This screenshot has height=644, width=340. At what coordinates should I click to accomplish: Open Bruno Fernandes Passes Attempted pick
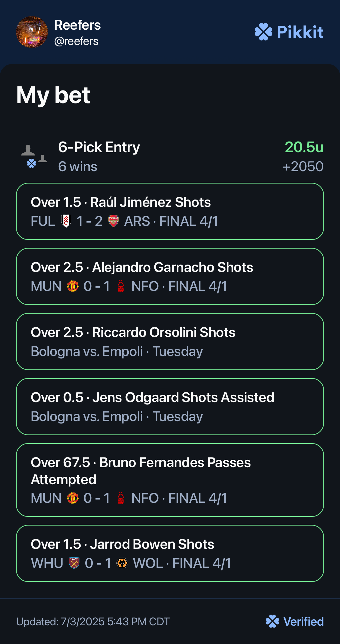[170, 480]
